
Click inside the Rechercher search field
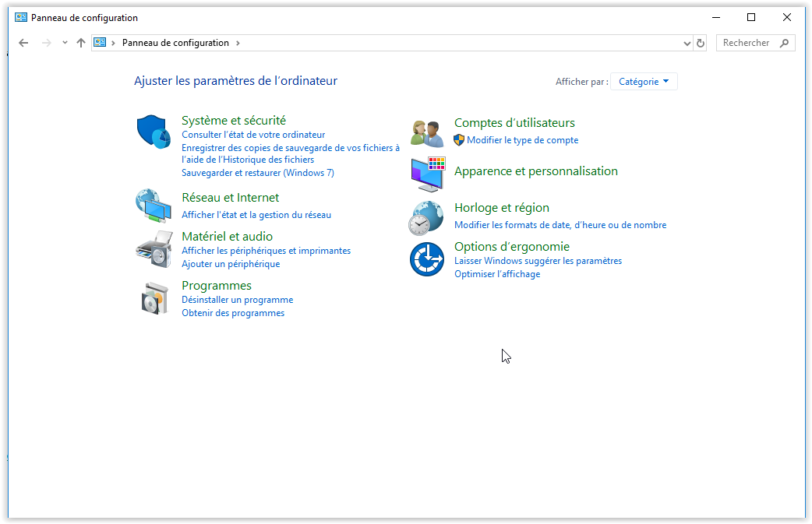(747, 44)
